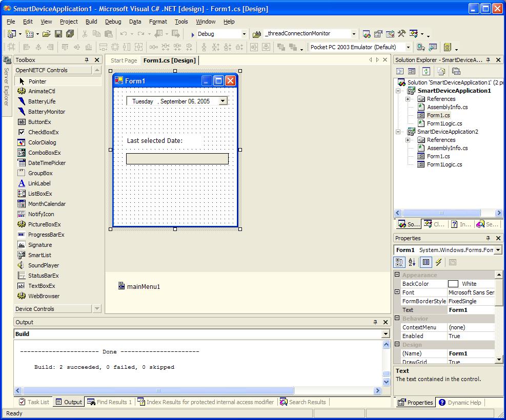
Task: Start debugging with the play arrow
Action: pyautogui.click(x=193, y=34)
